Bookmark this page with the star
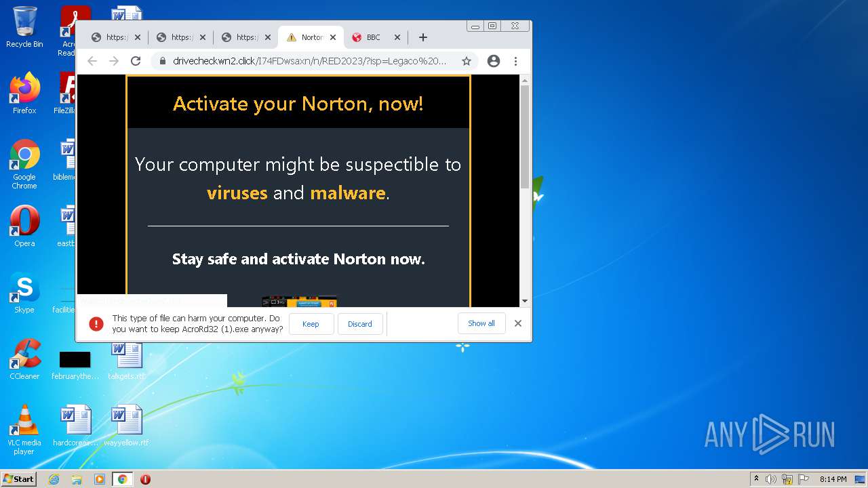 (467, 61)
